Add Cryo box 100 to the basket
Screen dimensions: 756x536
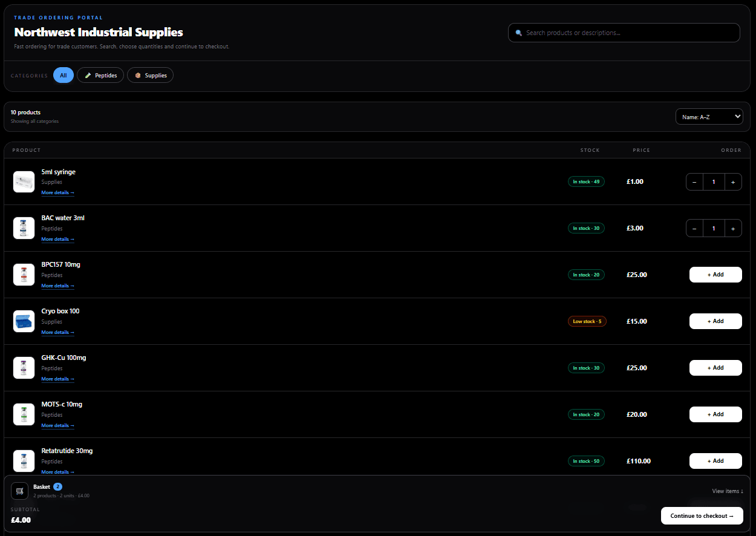point(715,321)
